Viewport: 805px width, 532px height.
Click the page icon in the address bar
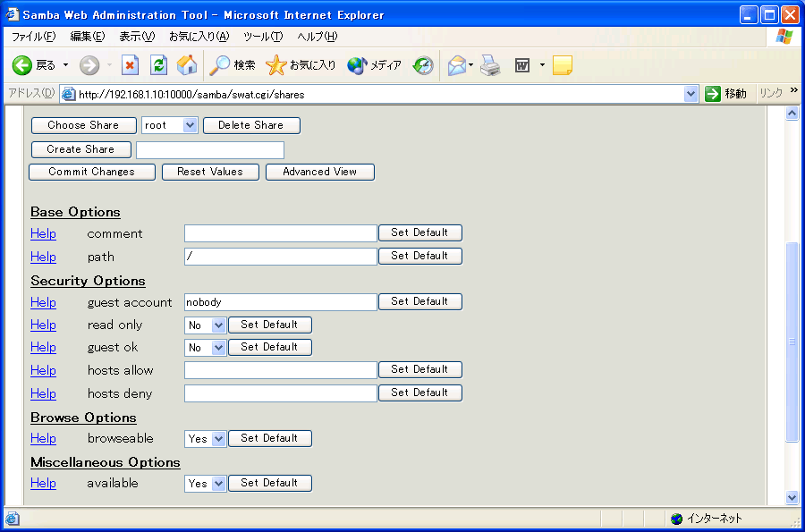[68, 95]
